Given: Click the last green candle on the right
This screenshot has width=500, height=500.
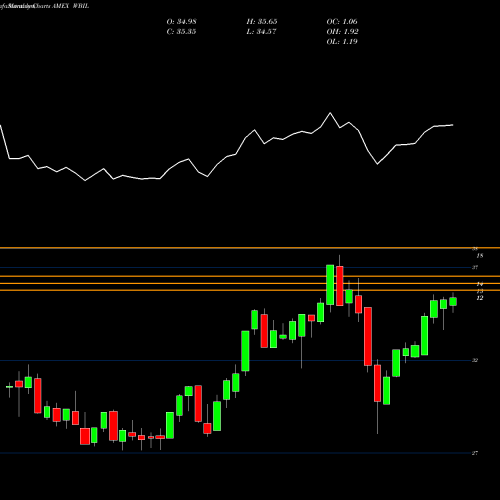Looking at the screenshot, I should click(x=453, y=301).
